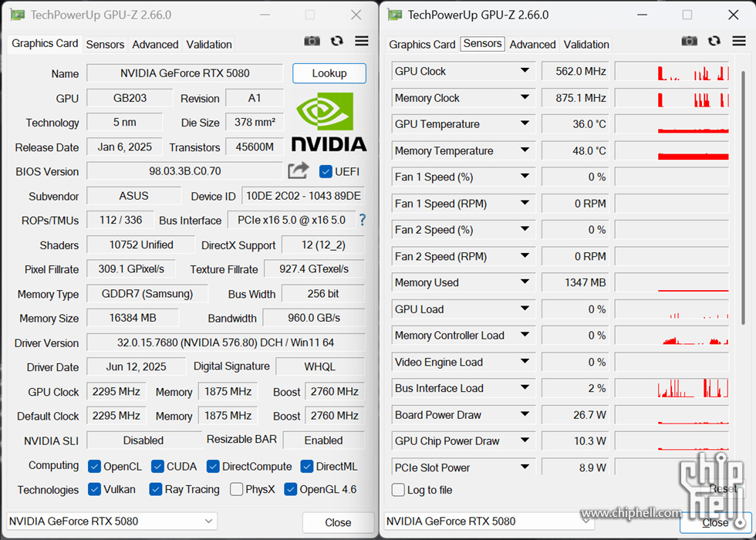756x540 pixels.
Task: Open the Advanced tab in the left window
Action: [155, 45]
